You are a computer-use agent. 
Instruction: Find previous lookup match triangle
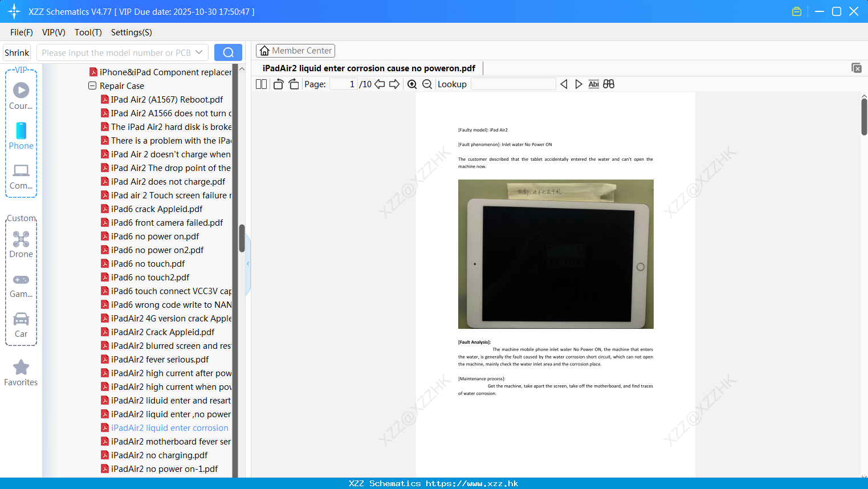click(x=564, y=84)
